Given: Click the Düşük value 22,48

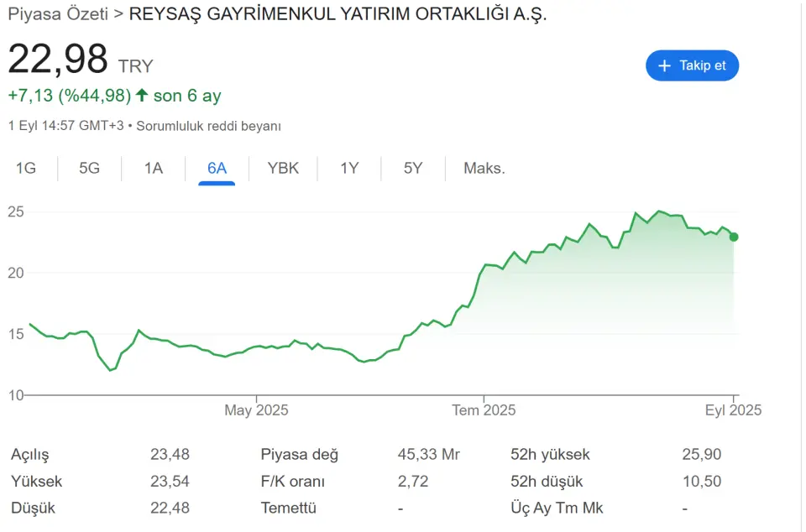Looking at the screenshot, I should pyautogui.click(x=170, y=508).
